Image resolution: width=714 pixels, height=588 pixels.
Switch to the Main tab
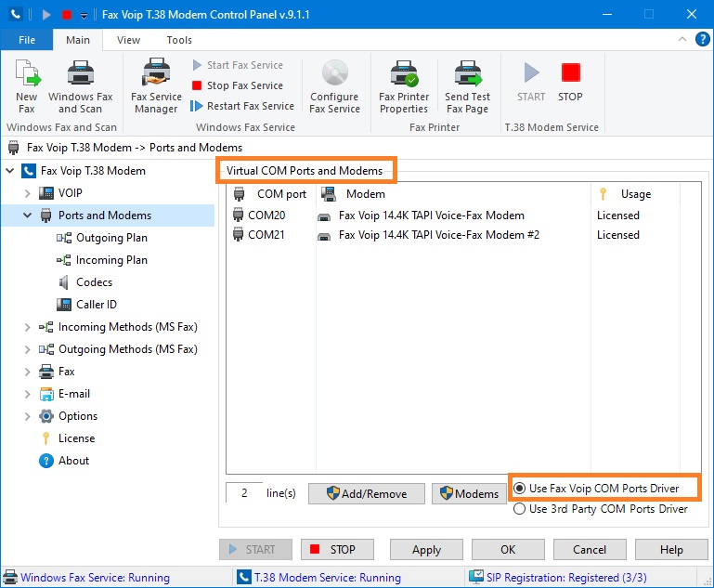pos(78,40)
